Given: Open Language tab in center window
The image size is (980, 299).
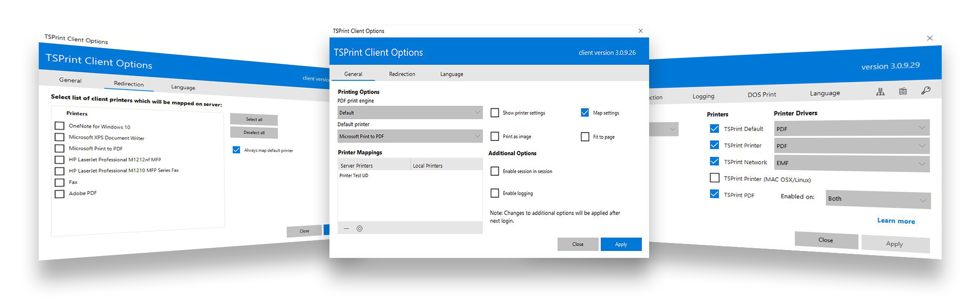Looking at the screenshot, I should click(x=452, y=74).
